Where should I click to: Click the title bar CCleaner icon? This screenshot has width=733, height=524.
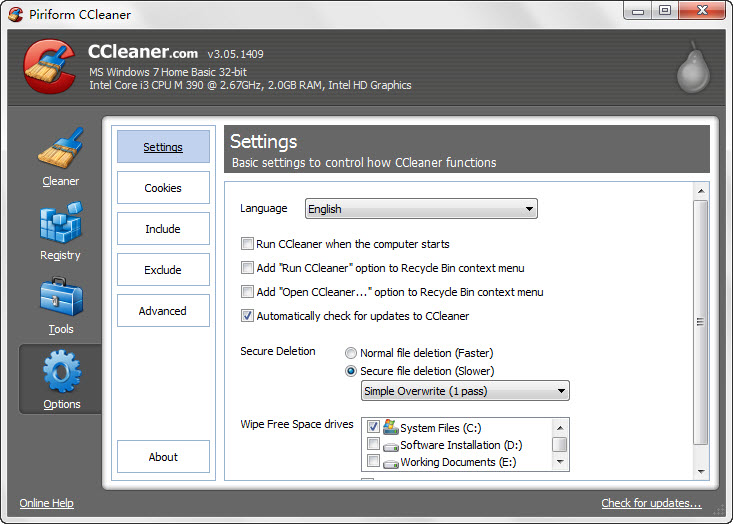(15, 14)
